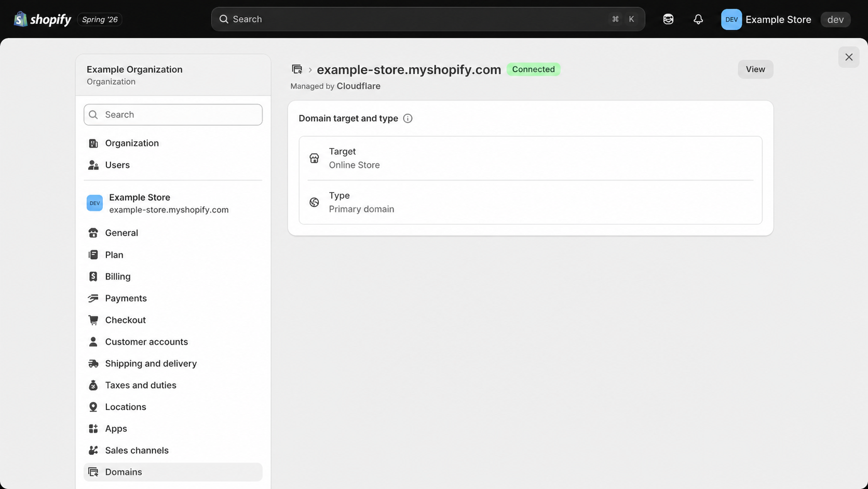Click the dev badge in top bar
The image size is (868, 489).
coord(835,19)
